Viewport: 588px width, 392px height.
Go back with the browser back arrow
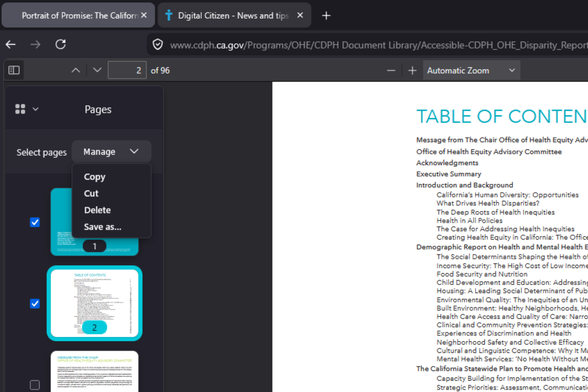tap(11, 45)
